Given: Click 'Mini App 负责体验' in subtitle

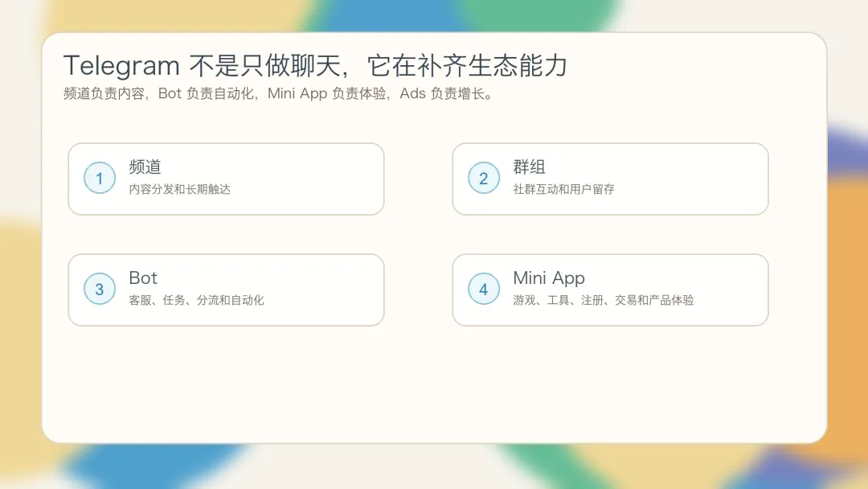Looking at the screenshot, I should pos(326,93).
